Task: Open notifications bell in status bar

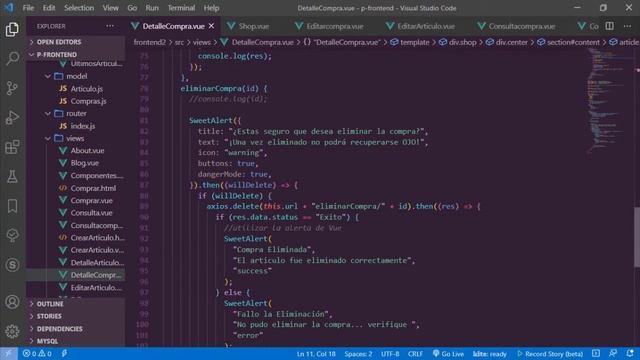Action: (630, 353)
